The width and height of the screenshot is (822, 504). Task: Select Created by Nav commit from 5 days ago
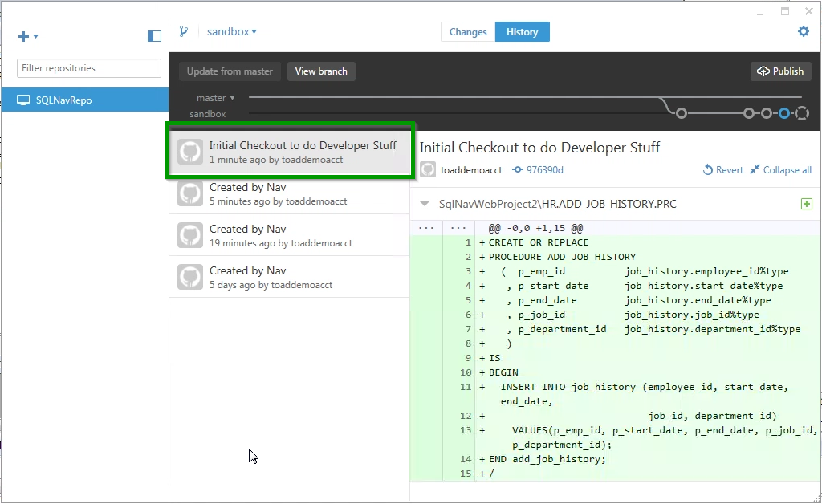pyautogui.click(x=290, y=277)
